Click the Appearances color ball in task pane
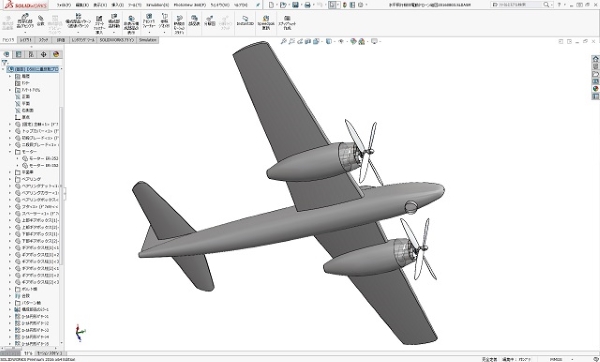Viewport: 600px width, 362px height. [595, 88]
